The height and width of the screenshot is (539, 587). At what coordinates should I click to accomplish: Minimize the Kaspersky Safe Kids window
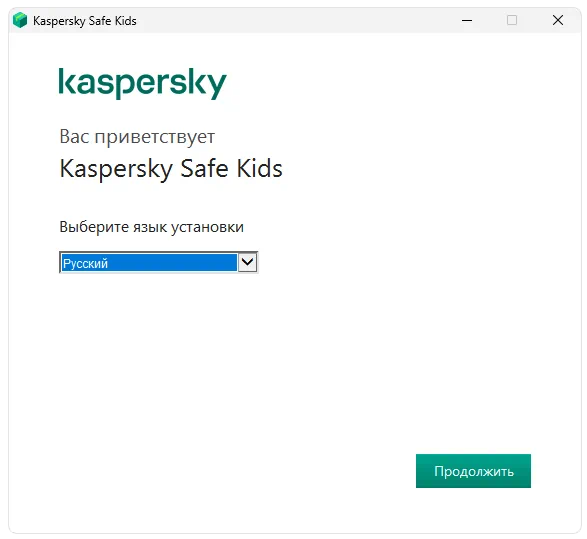[x=467, y=20]
